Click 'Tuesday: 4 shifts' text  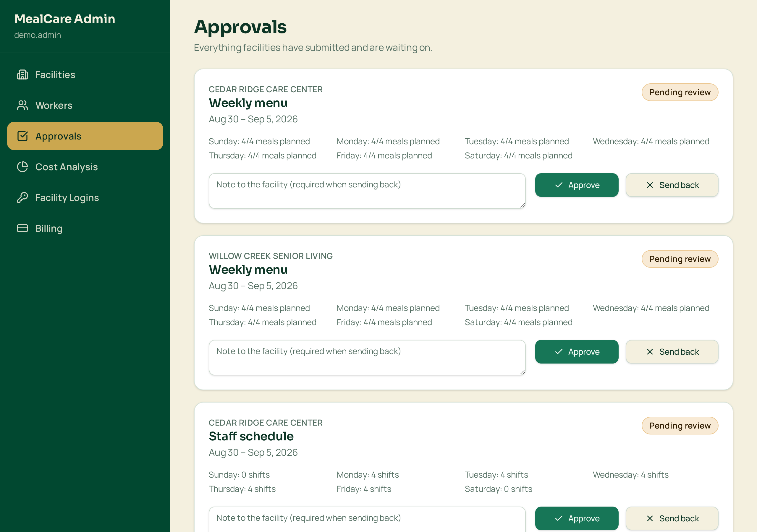(496, 475)
